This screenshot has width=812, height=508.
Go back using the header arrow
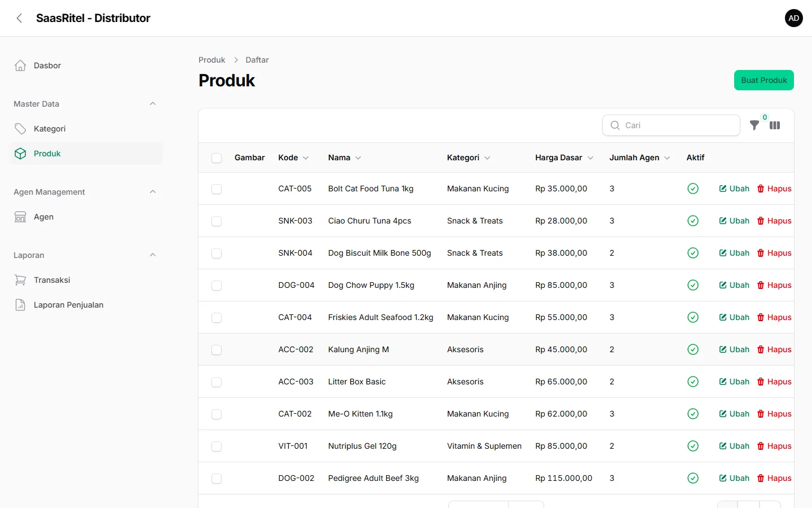(x=19, y=18)
